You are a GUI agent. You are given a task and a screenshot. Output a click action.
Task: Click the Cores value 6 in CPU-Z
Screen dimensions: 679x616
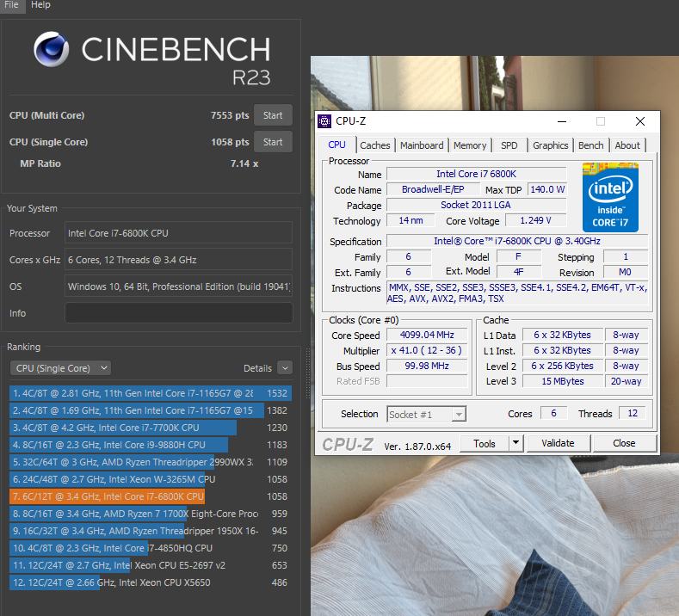pos(553,414)
